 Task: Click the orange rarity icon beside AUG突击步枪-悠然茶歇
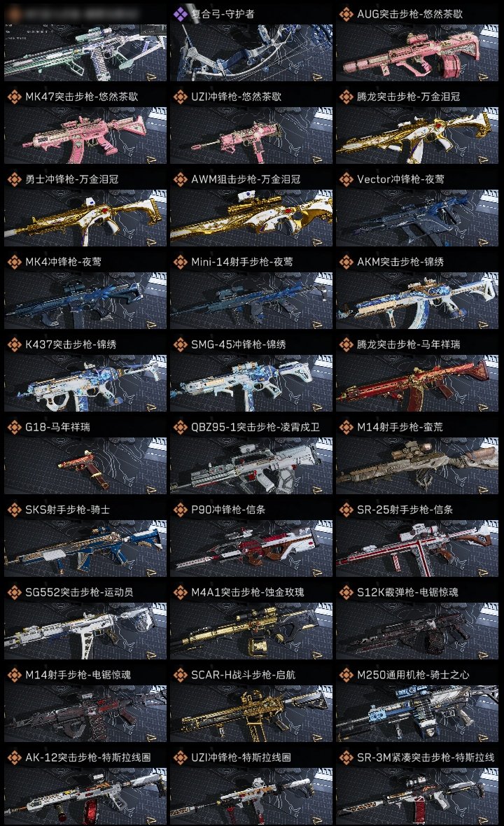pos(346,14)
